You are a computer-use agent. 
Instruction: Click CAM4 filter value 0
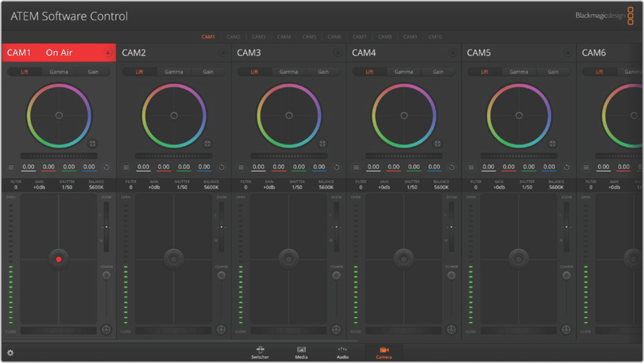(x=360, y=187)
